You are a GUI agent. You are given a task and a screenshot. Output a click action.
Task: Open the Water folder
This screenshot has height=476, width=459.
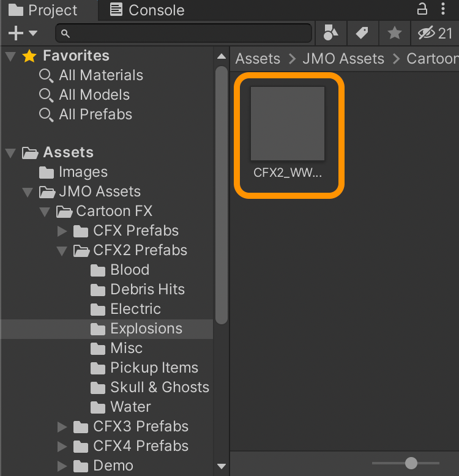coord(121,407)
